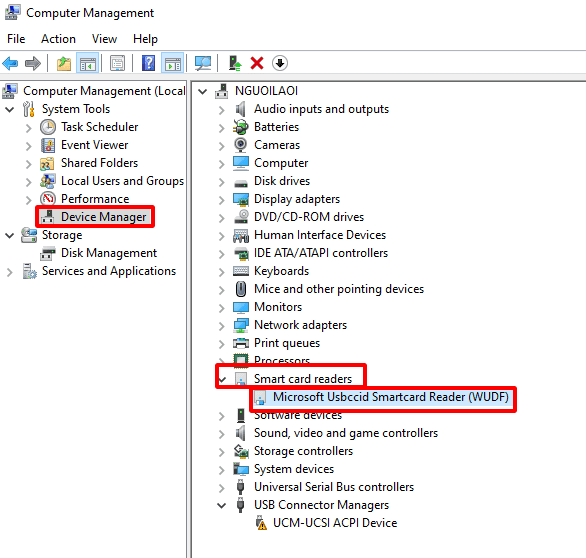The width and height of the screenshot is (586, 558).
Task: Select the System devices category
Action: (294, 469)
